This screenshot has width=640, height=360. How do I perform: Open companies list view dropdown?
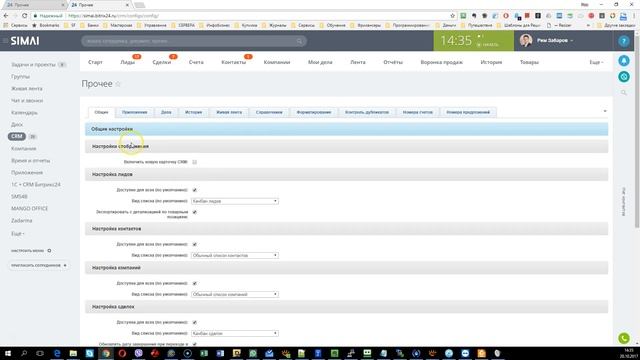pos(235,294)
